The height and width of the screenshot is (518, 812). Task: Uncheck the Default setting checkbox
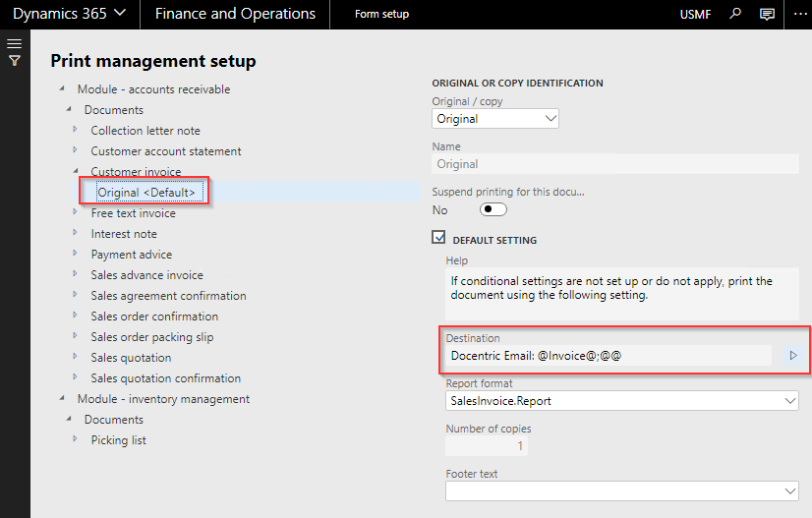(438, 237)
